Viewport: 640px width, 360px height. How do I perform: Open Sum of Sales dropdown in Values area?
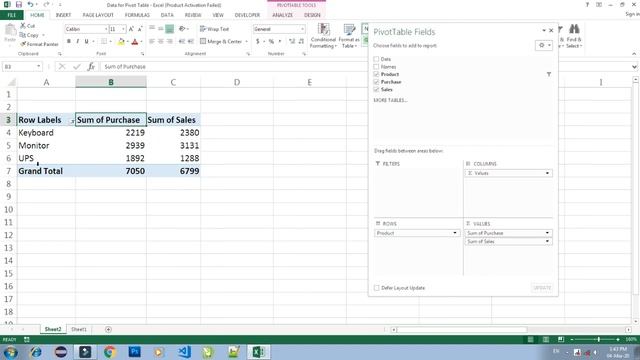(x=547, y=242)
